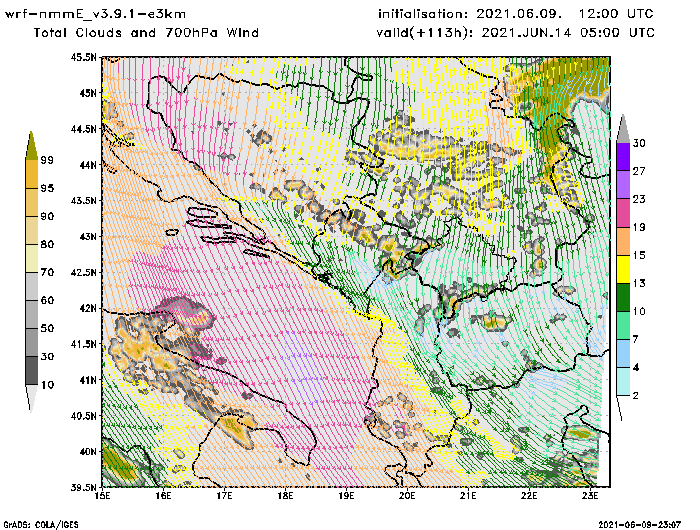Click the 'valid(+113h)' forecast time line
Image resolution: width=700 pixels, height=530 pixels.
point(516,33)
